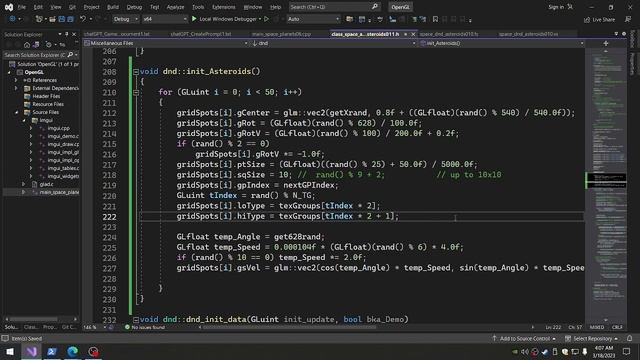
Task: Click the navigate backward circle icon
Action: [x=12, y=19]
